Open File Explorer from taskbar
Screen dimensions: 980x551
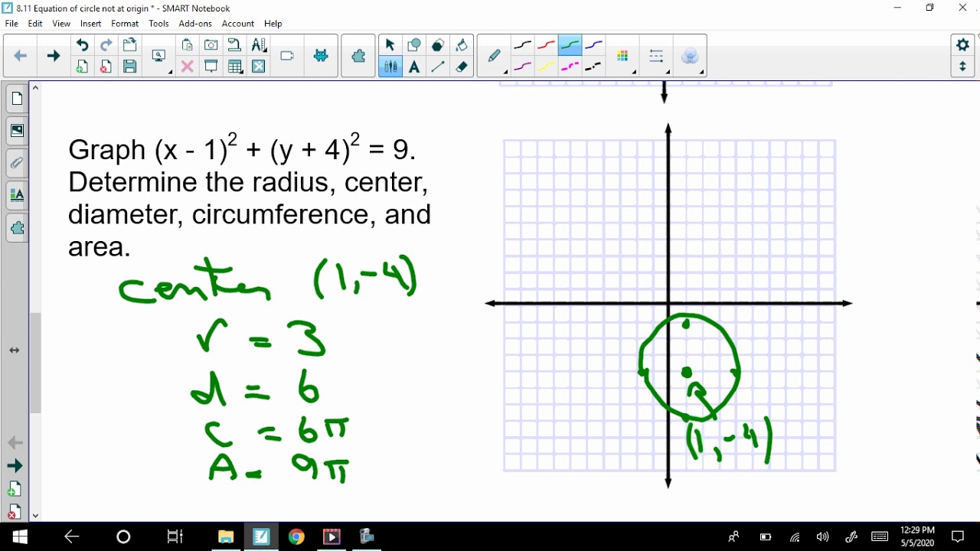[x=226, y=536]
